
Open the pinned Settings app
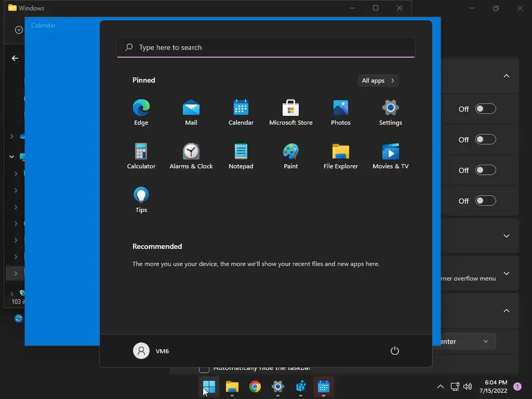click(x=391, y=113)
